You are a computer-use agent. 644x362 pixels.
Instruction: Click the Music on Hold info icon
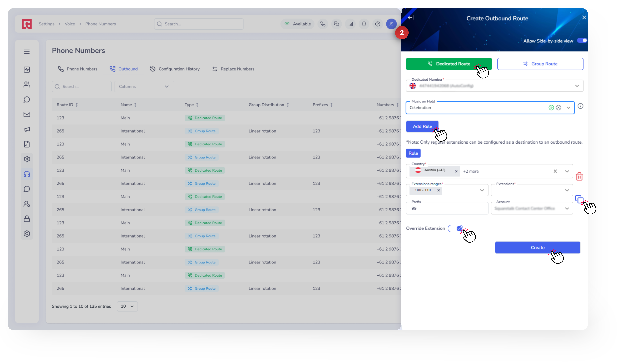click(580, 106)
